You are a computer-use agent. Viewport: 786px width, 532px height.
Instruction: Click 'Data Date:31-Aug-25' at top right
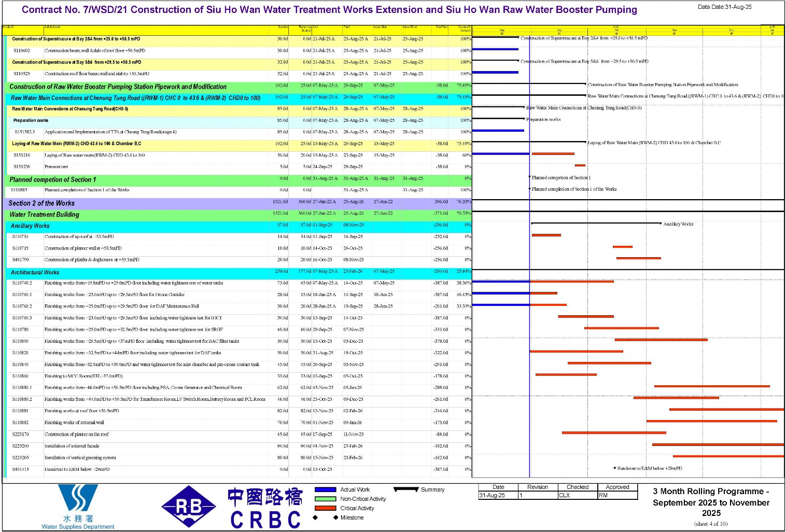pos(724,7)
